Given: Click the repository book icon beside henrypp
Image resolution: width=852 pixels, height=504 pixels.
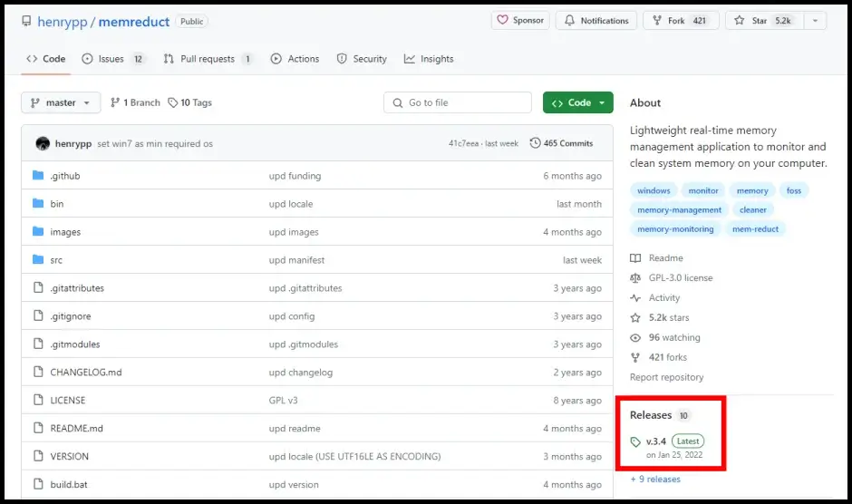Looking at the screenshot, I should tap(27, 22).
